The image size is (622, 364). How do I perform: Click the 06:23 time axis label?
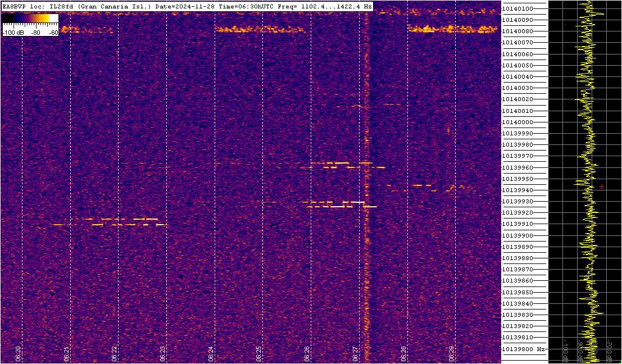(x=162, y=354)
